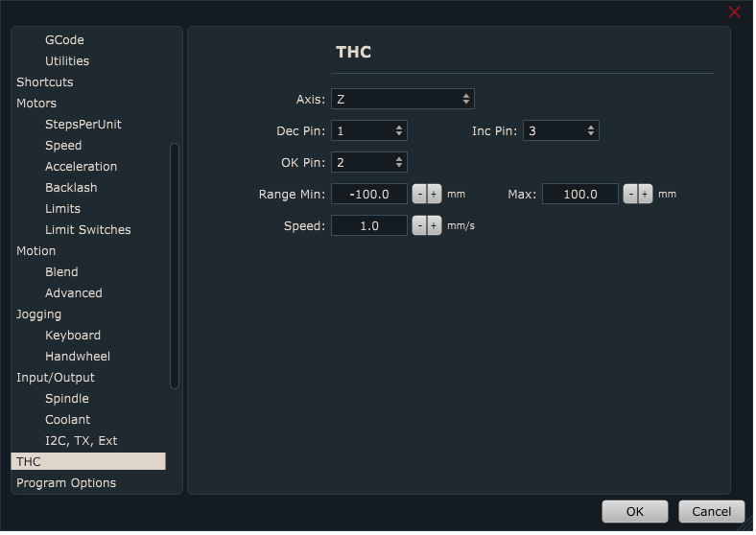Image resolution: width=756 pixels, height=535 pixels.
Task: Open Program Options in the sidebar
Action: click(66, 483)
